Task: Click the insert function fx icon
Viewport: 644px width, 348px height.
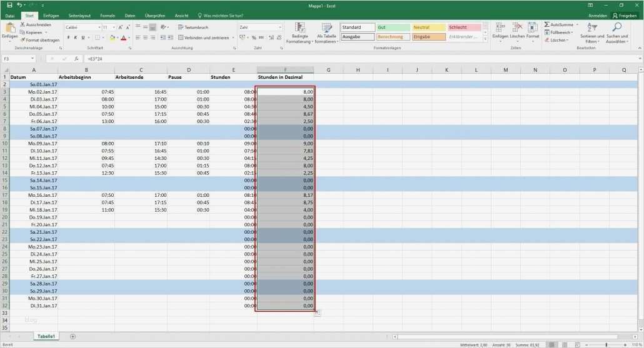Action: click(76, 59)
